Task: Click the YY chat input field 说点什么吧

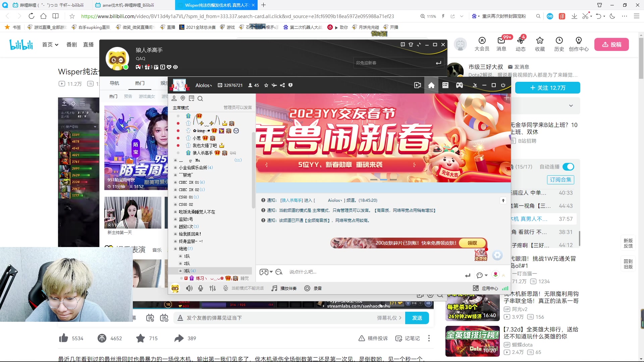Action: click(372, 272)
